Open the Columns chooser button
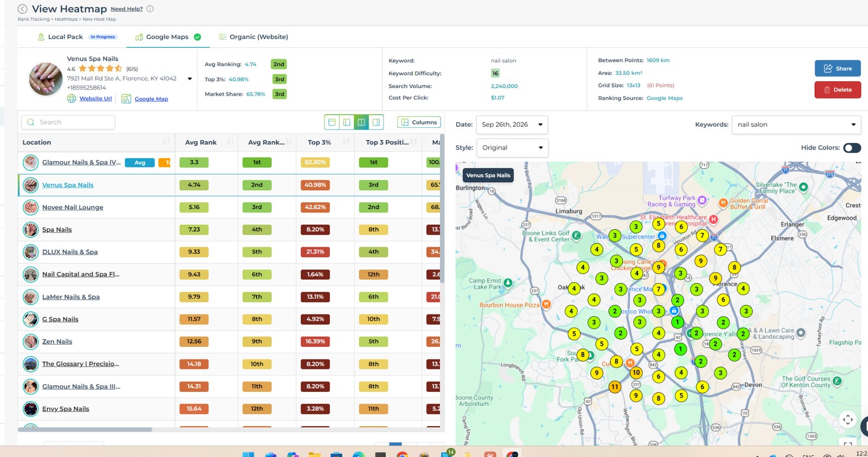Viewport: 868px width, 457px height. (419, 123)
